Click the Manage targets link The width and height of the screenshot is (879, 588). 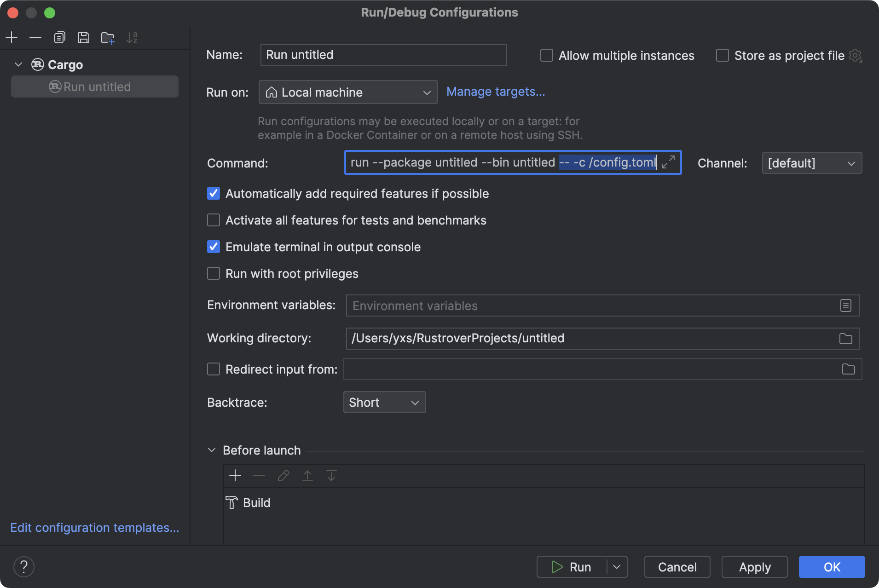pos(496,92)
